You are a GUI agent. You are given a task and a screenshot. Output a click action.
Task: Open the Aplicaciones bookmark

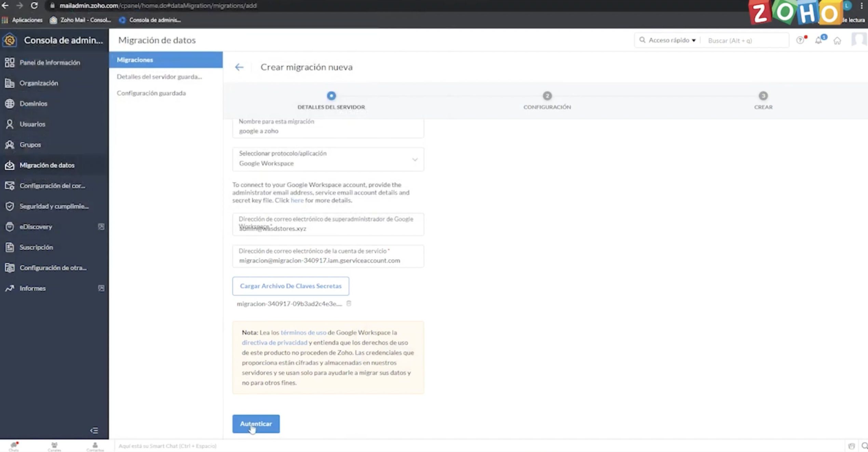pos(22,20)
